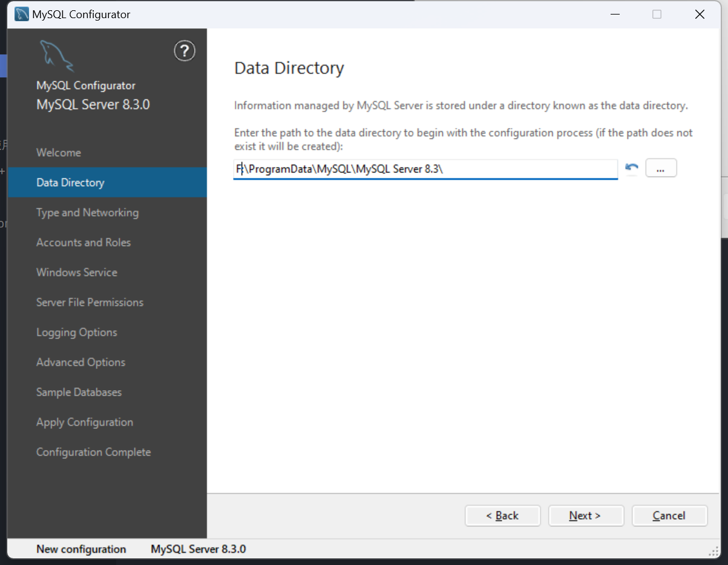Close the MySQL Configurator window
The image size is (728, 565).
tap(700, 15)
